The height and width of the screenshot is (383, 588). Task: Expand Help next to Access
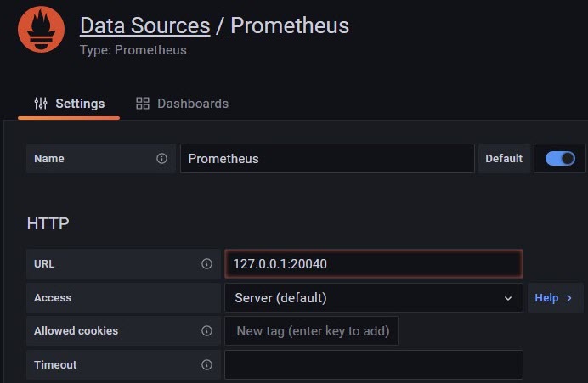(x=554, y=298)
